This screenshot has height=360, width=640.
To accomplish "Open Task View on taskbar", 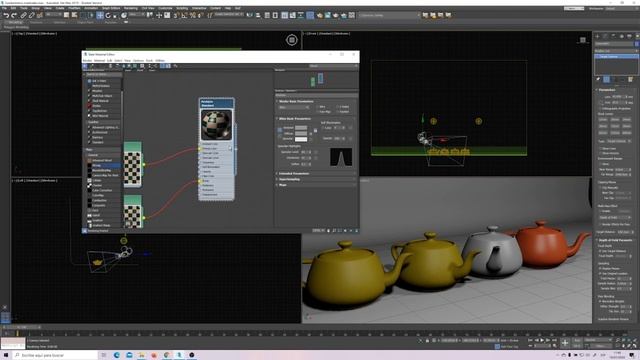I will pyautogui.click(x=104, y=355).
